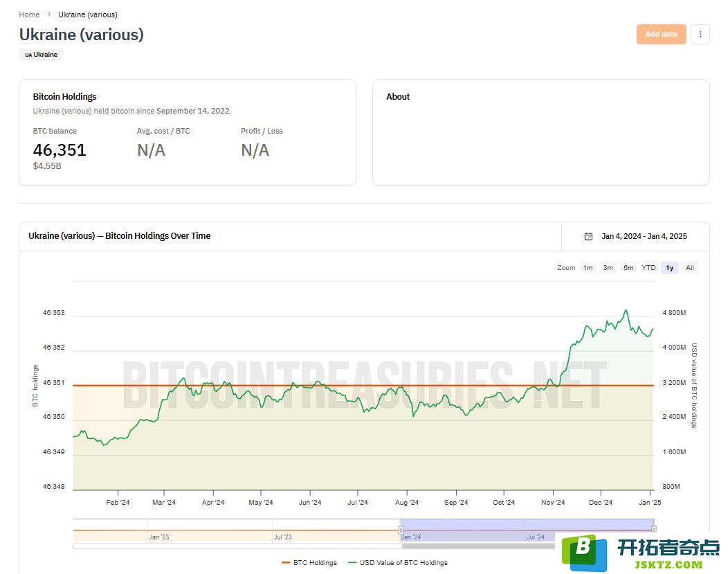The image size is (728, 574).
Task: Click the 'Profit / Loss' label
Action: (262, 131)
